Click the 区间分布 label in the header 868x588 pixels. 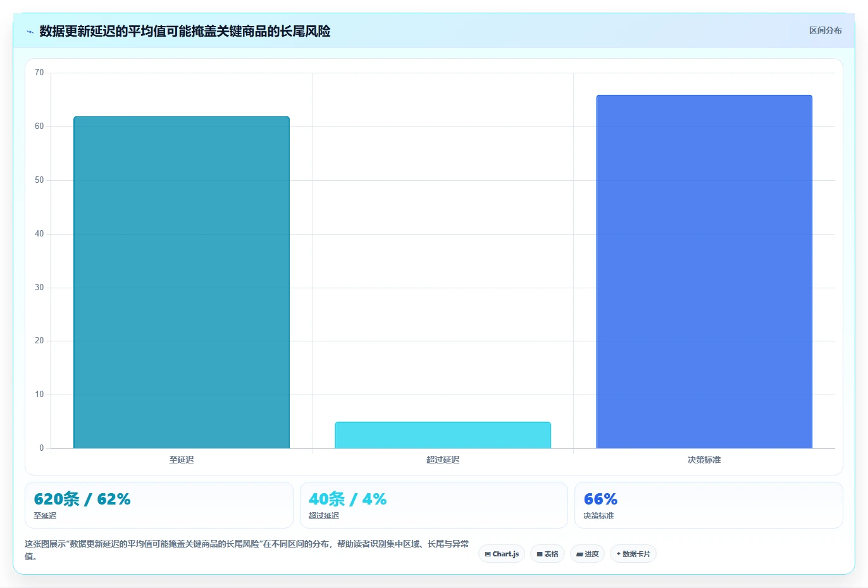pyautogui.click(x=825, y=30)
